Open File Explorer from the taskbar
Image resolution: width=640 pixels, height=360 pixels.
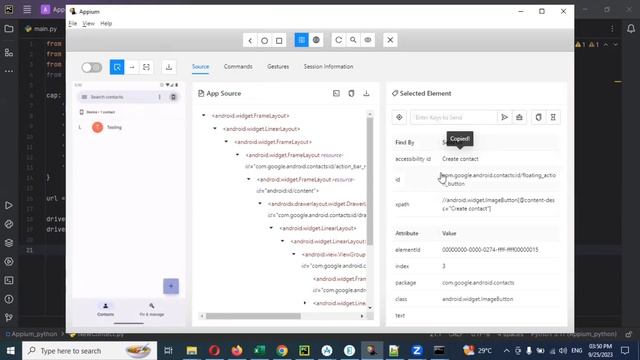pyautogui.click(x=192, y=351)
